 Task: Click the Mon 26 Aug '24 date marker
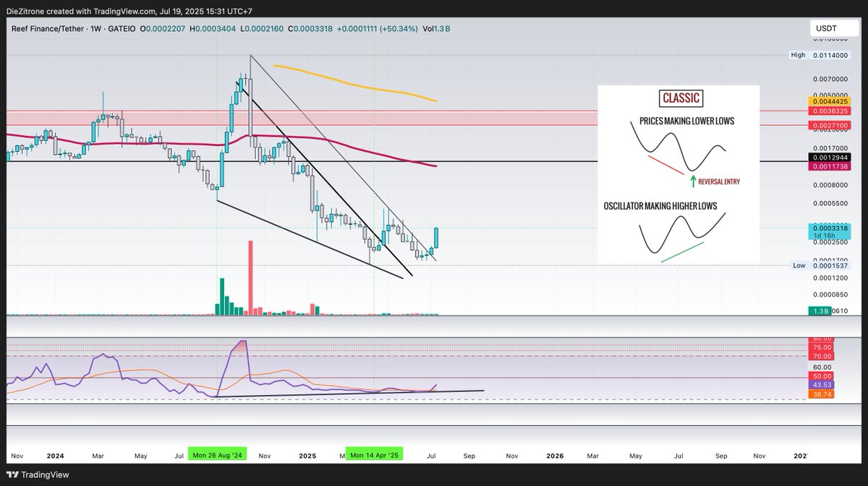click(x=218, y=456)
